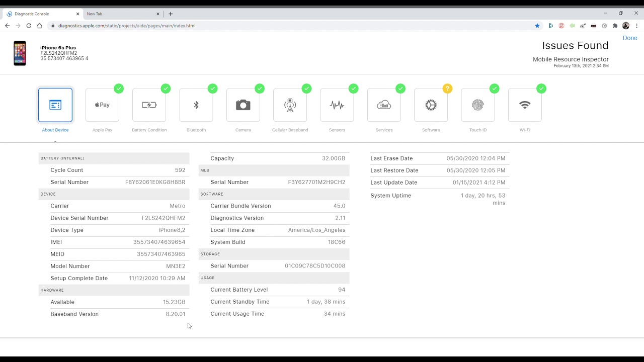Open the Cellular Baseband icon
The height and width of the screenshot is (362, 644).
tap(290, 105)
